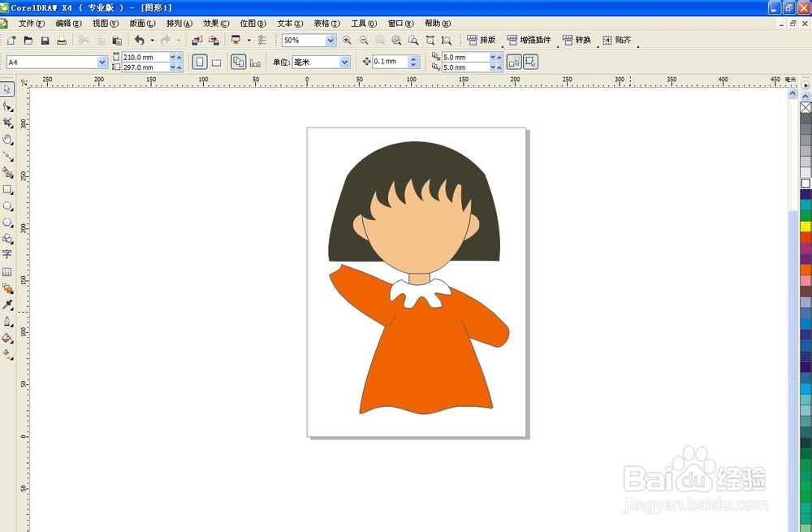Increase duplicate X distance 5.0 mm
812x532 pixels.
[499, 57]
